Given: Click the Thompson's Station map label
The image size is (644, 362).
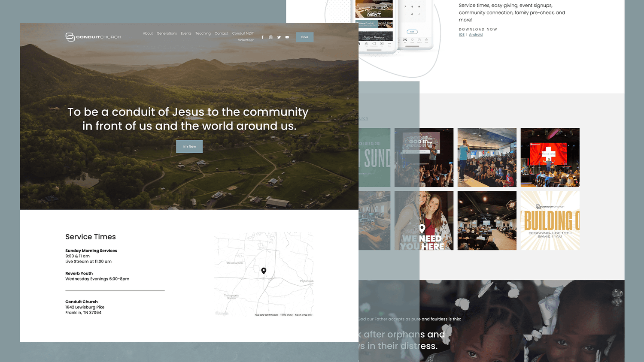Looking at the screenshot, I should pyautogui.click(x=231, y=297).
